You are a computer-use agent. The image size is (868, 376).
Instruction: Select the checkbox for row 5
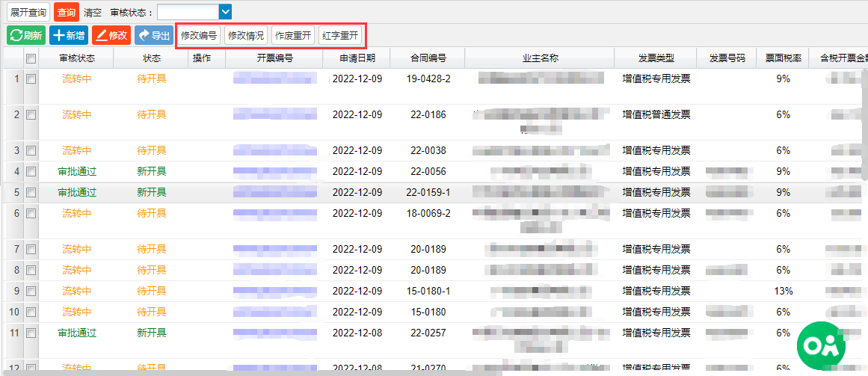[x=31, y=192]
